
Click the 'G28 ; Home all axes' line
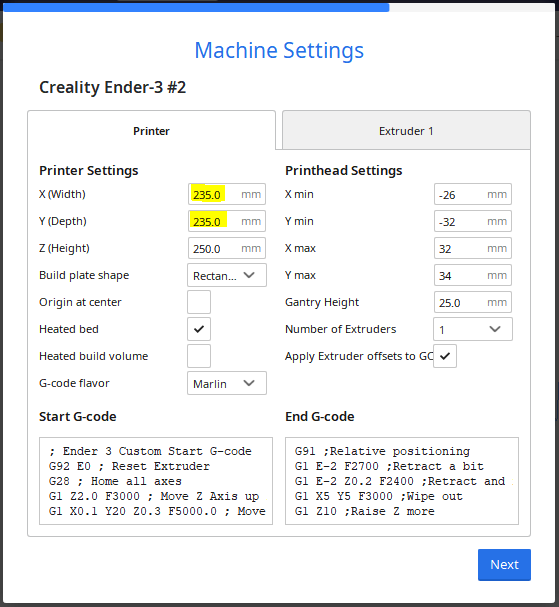pos(115,481)
